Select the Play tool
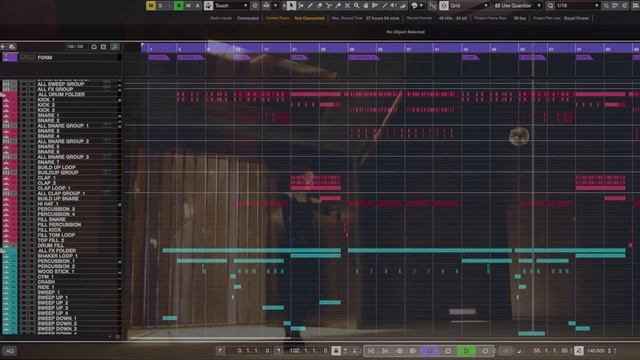Viewport: 640px width, 360px height. click(375, 5)
